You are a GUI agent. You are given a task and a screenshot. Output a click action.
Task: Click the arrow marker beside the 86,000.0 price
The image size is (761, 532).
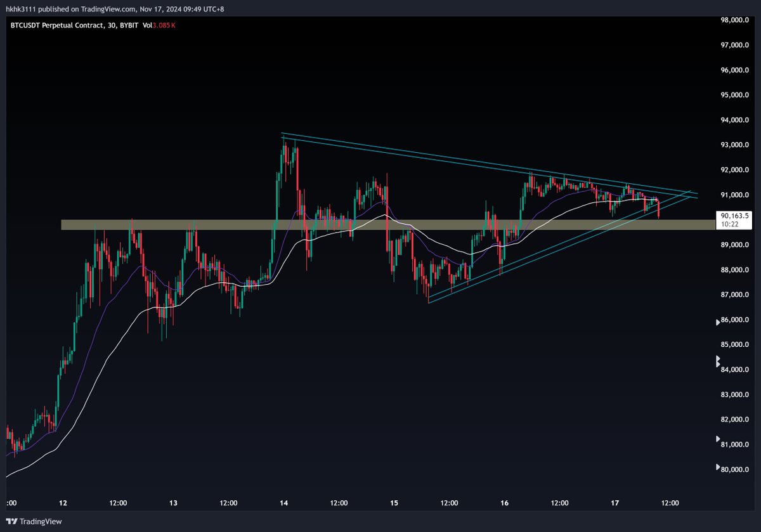pos(718,321)
